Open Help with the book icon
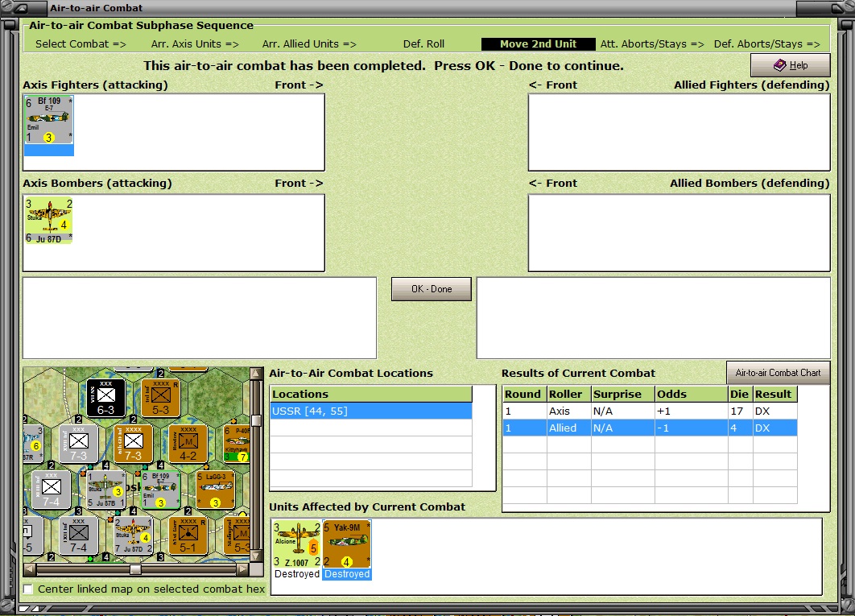Screen dimensions: 855x616 [790, 65]
